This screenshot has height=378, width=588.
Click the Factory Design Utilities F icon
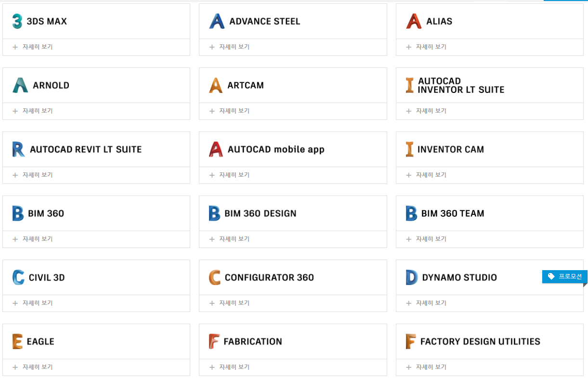click(x=411, y=341)
